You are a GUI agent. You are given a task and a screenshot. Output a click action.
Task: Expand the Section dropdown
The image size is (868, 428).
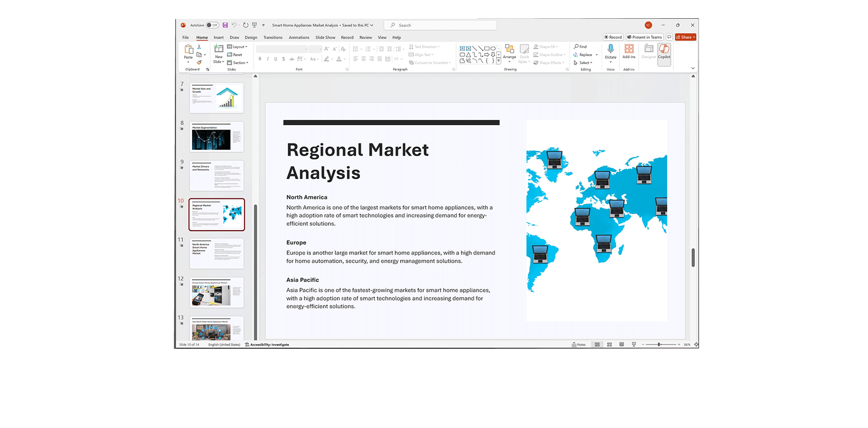238,63
